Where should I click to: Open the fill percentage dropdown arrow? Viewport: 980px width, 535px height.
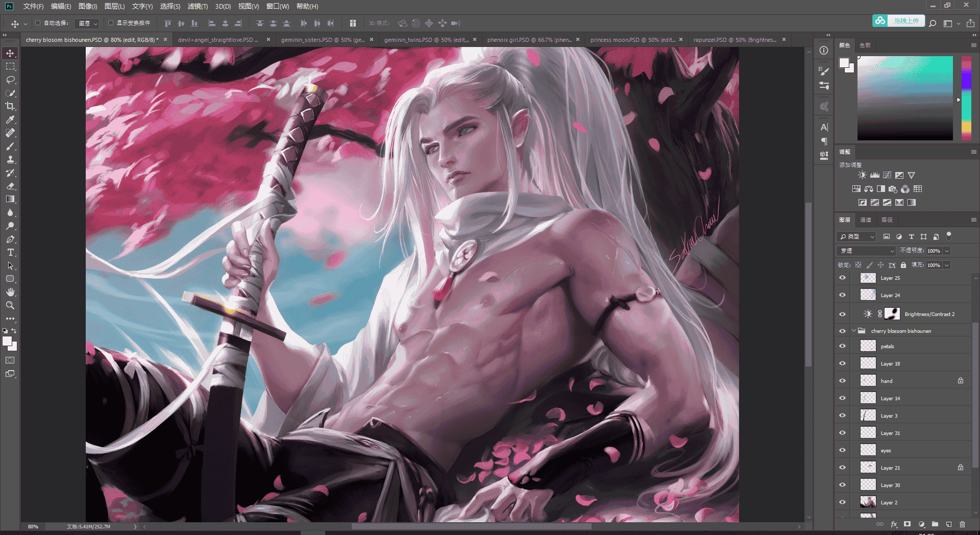(x=947, y=265)
